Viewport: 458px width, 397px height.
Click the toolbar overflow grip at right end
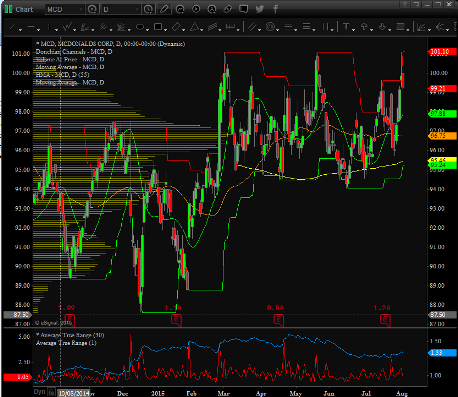click(x=455, y=27)
